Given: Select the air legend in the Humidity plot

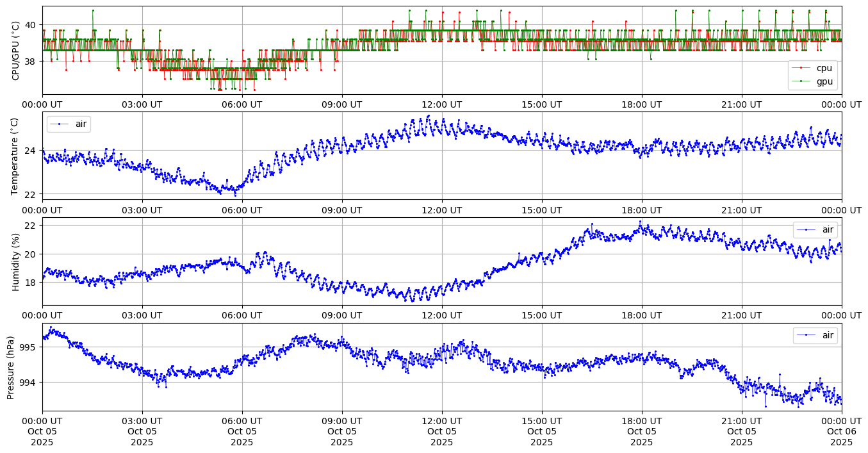Looking at the screenshot, I should (828, 229).
